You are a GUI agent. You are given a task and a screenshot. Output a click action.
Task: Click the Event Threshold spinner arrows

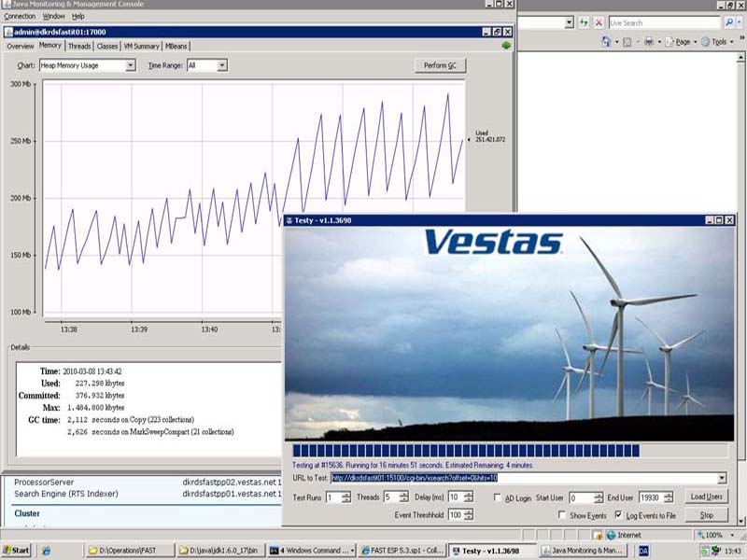[x=469, y=515]
